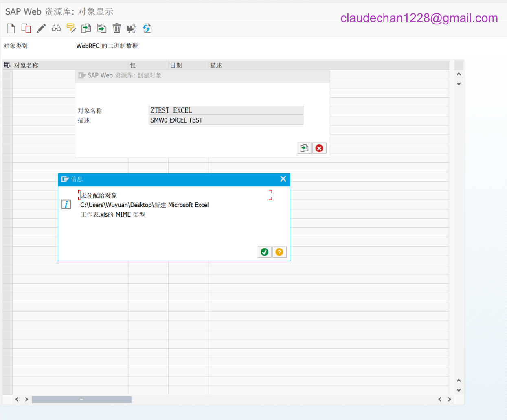Click the puzzle-piece Start editor icon

click(132, 28)
